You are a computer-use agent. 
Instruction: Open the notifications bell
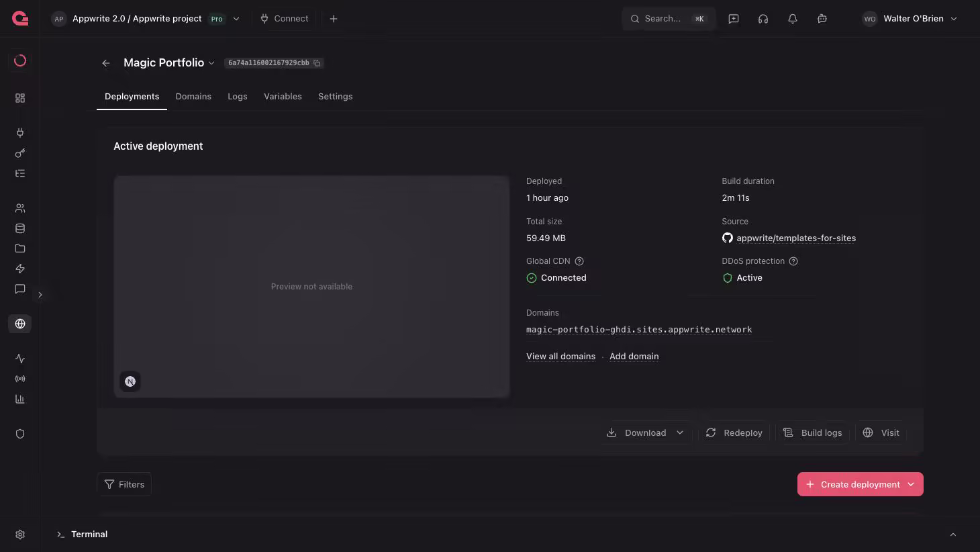click(x=793, y=19)
